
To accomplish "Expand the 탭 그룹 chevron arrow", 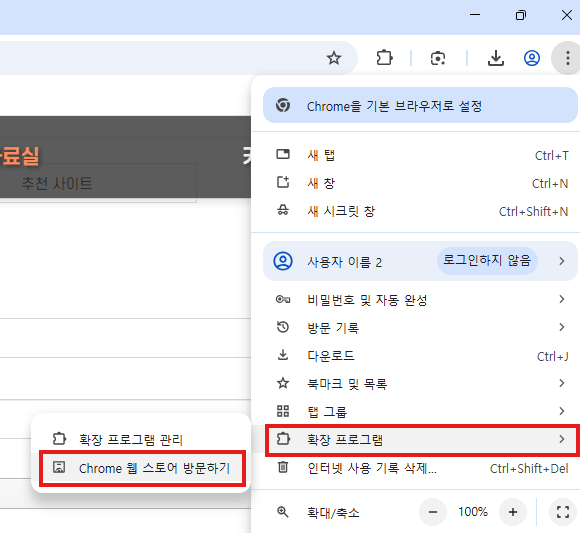I will [562, 411].
